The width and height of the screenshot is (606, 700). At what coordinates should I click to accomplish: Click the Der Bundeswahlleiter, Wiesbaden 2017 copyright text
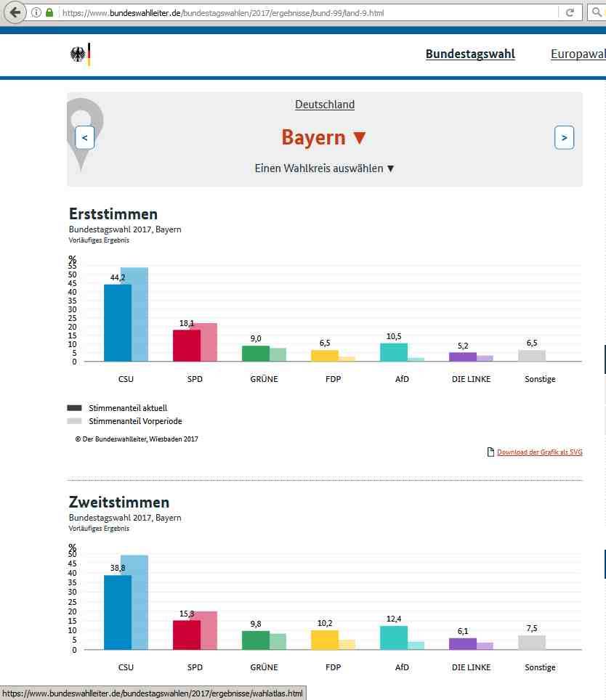point(137,439)
